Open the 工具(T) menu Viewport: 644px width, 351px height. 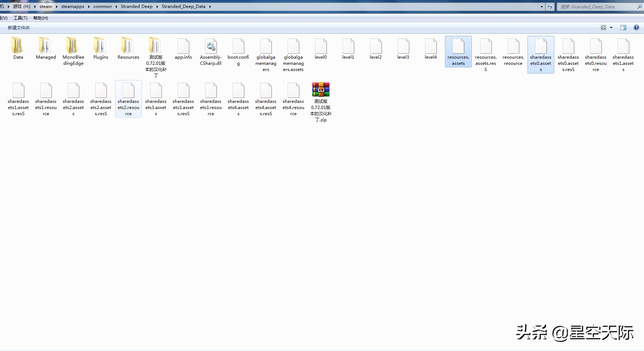[20, 18]
